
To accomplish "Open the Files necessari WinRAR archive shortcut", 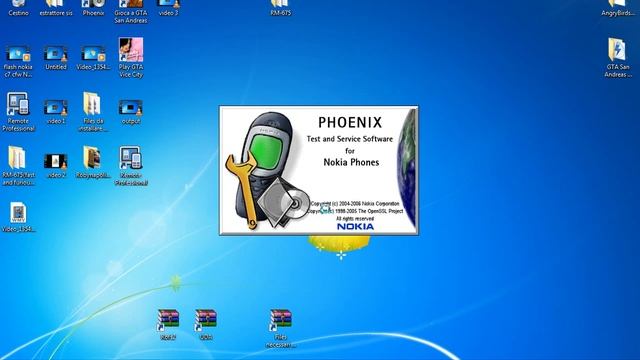I will tap(280, 329).
